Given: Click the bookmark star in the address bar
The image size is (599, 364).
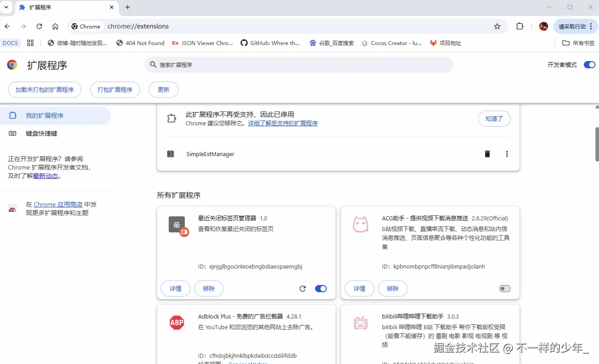Looking at the screenshot, I should tap(497, 26).
